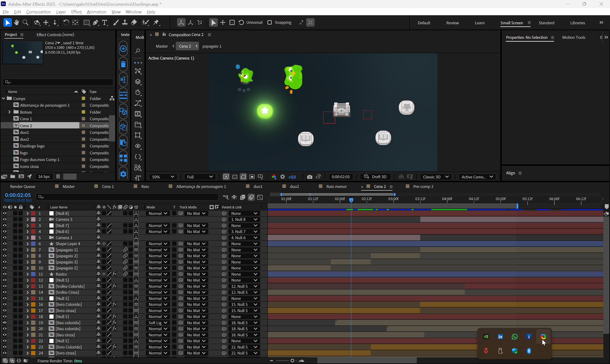Enable the Snapping checkbox
Viewport: 610px width, 364px height.
click(270, 23)
